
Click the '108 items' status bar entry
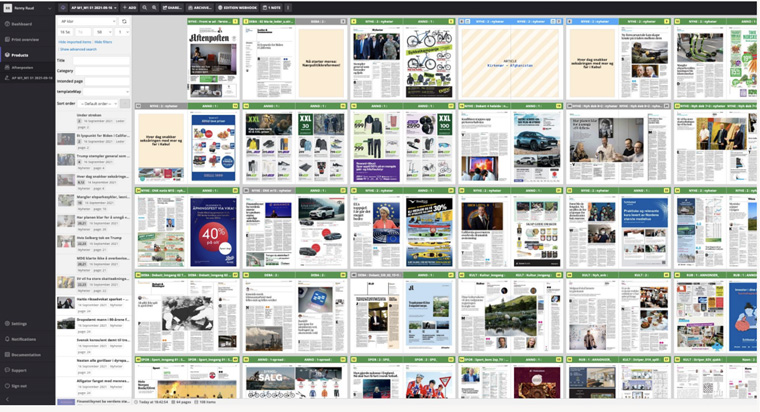pyautogui.click(x=206, y=402)
